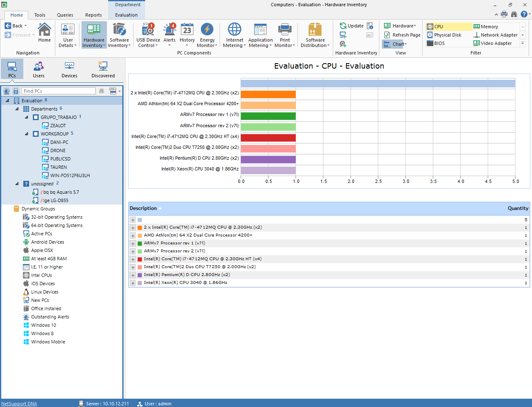Show Alerts bell icon

169,30
